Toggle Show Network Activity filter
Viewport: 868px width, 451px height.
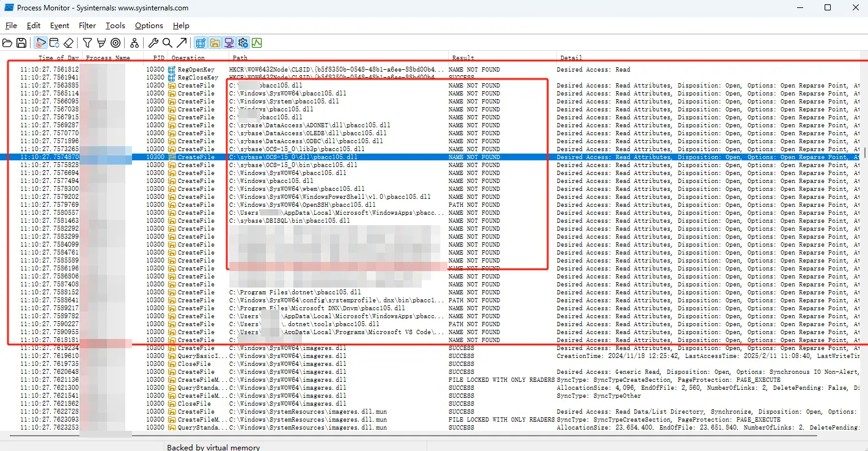click(229, 43)
